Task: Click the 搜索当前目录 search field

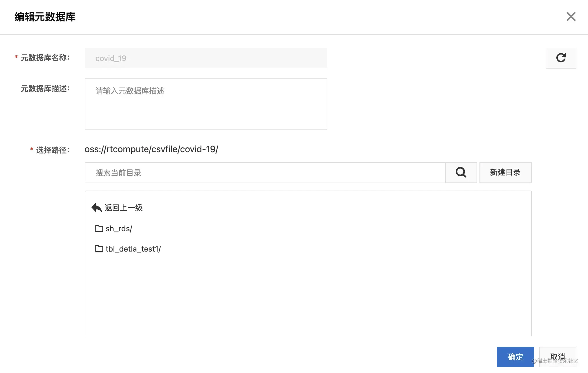Action: click(x=265, y=172)
